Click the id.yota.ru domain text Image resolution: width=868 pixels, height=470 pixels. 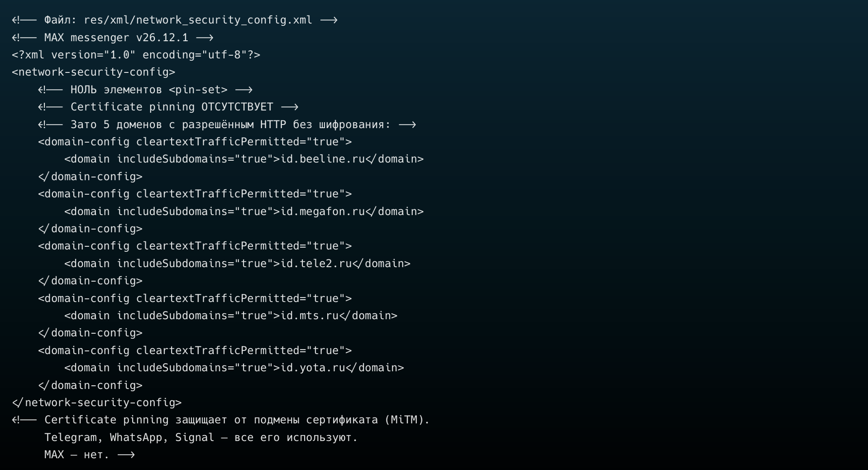[313, 368]
